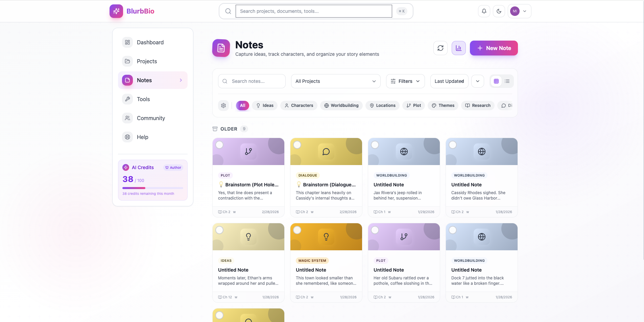Filter by Worldbuilding category

coord(341,106)
